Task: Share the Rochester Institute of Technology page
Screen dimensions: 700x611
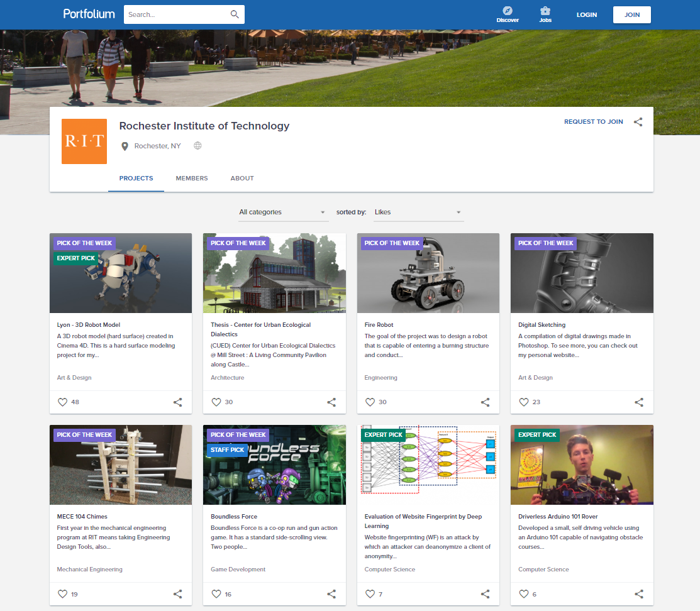Action: click(638, 122)
